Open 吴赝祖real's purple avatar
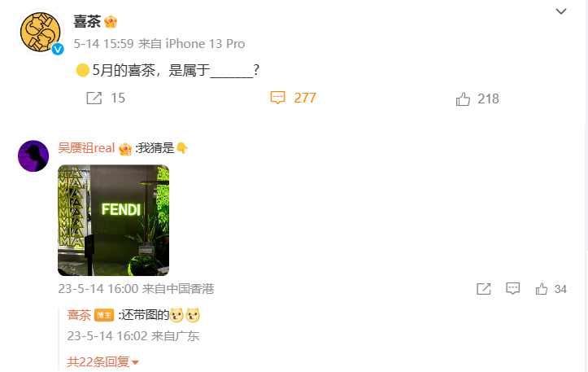Image resolution: width=588 pixels, height=372 pixels. click(x=33, y=155)
